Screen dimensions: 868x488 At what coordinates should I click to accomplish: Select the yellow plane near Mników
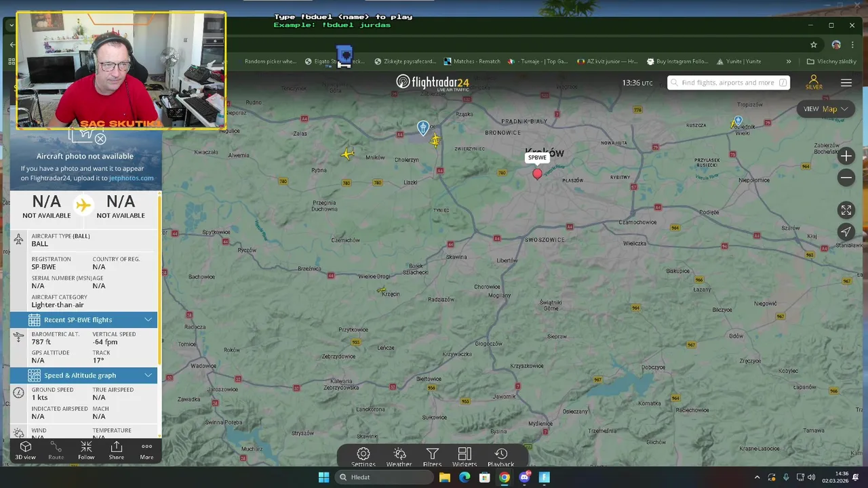tap(347, 155)
